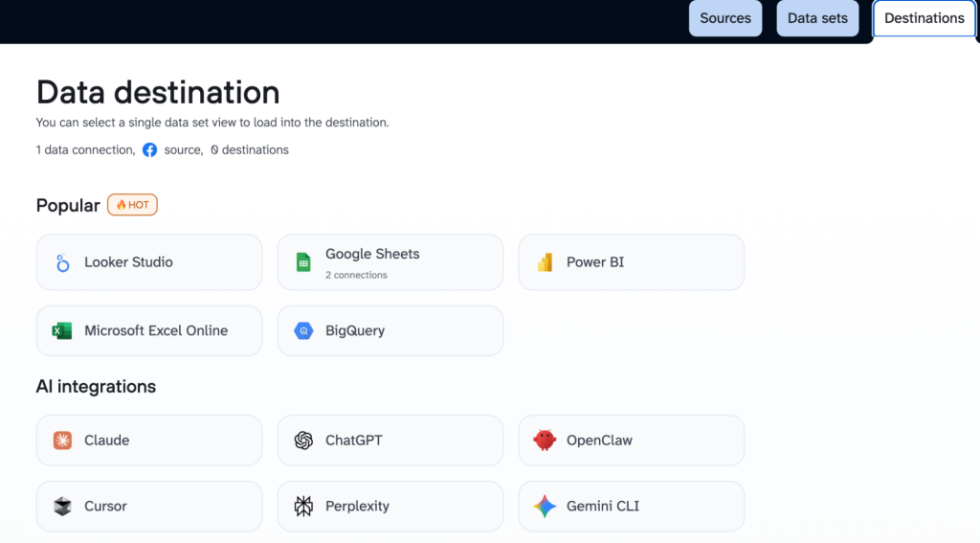Click the flame HOT badge
The image size is (980, 543).
click(x=132, y=205)
